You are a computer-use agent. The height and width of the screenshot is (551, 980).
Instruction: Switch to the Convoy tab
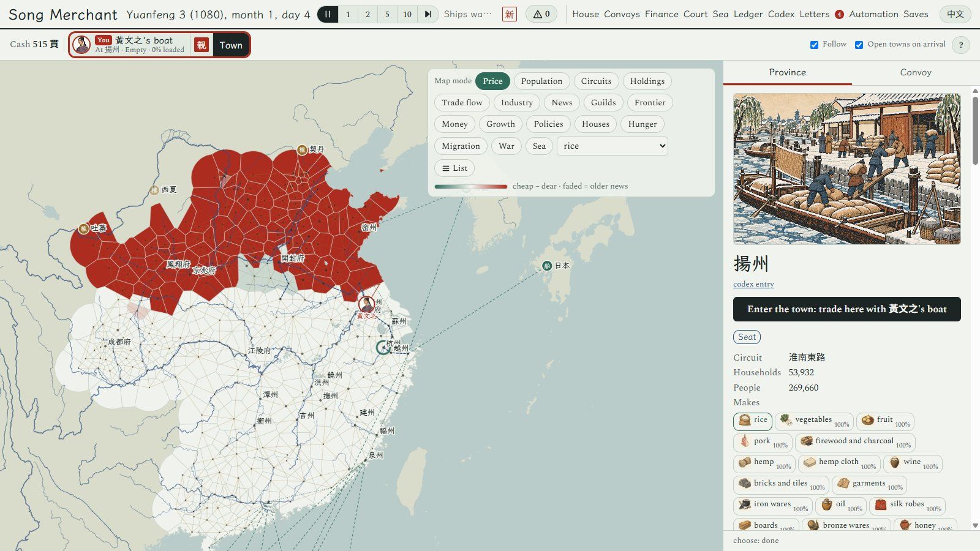(916, 72)
